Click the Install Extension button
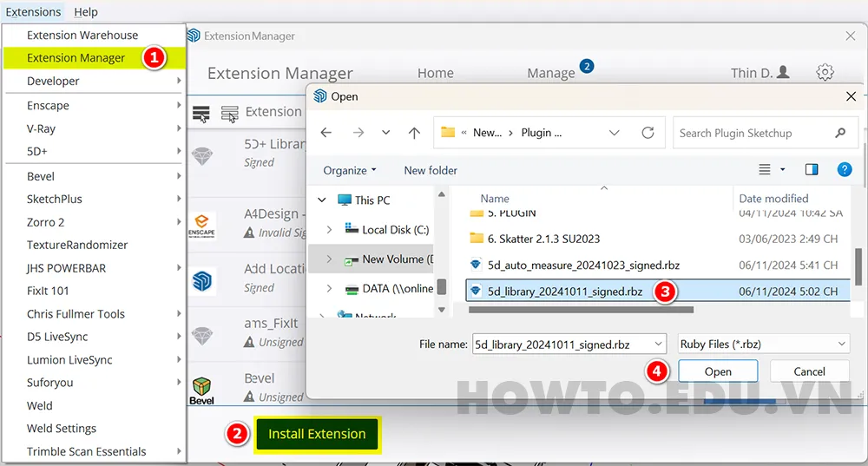Screen dimensions: 868x466 tap(317, 434)
